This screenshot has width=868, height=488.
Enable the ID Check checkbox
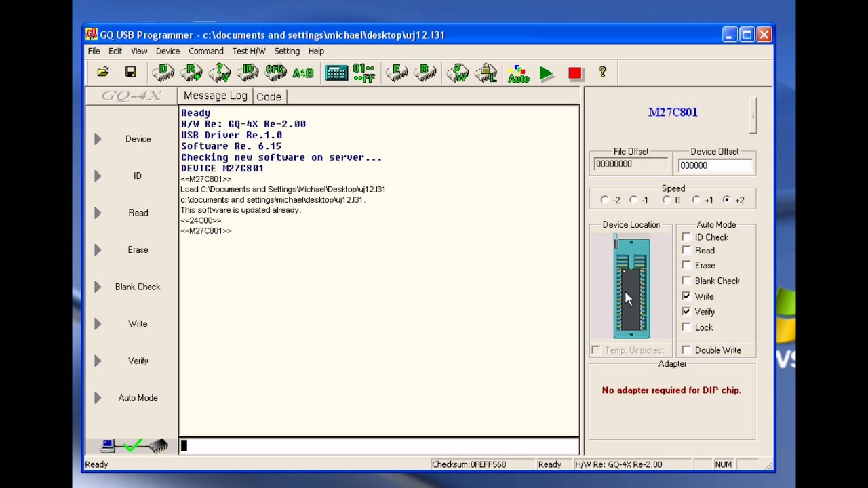point(686,237)
